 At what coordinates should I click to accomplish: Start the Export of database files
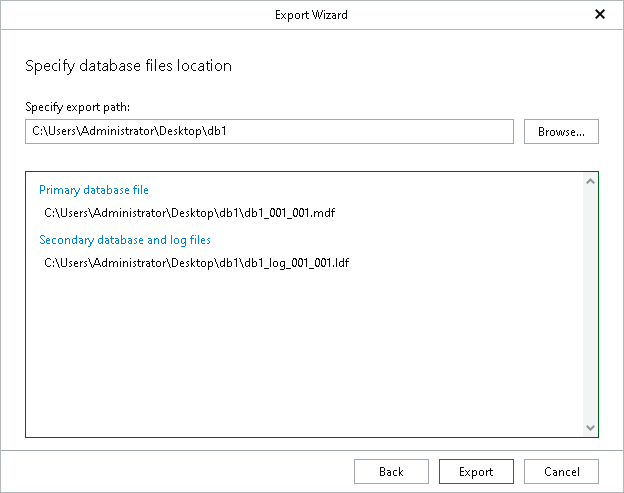[476, 472]
